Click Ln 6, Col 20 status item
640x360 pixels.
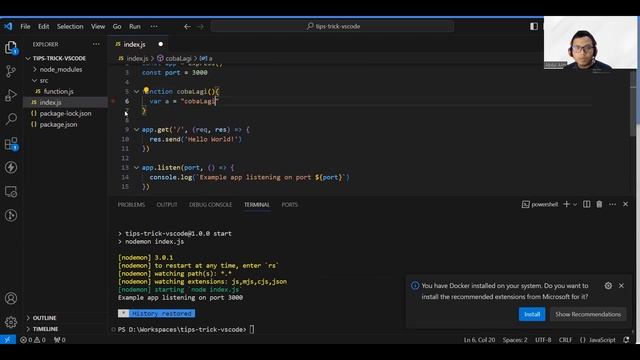[479, 340]
